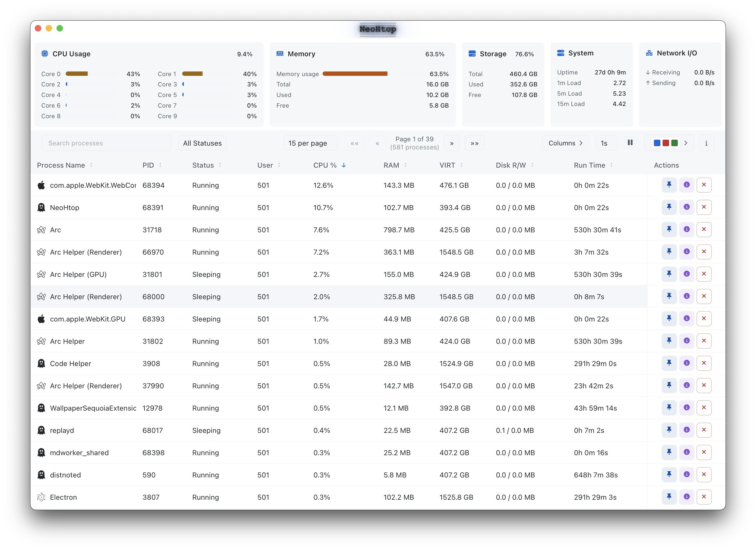Show info for Electron process
756x550 pixels.
pos(686,497)
